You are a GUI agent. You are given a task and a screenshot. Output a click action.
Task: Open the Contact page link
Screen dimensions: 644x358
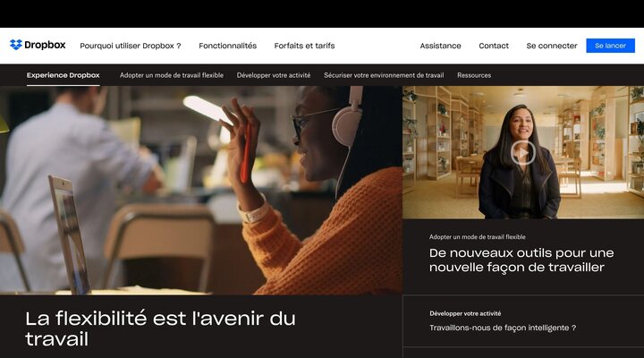point(494,46)
